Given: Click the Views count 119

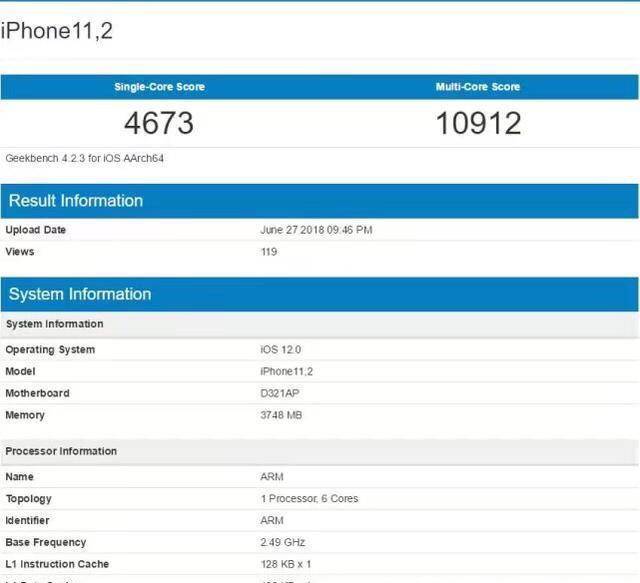Looking at the screenshot, I should [x=269, y=252].
